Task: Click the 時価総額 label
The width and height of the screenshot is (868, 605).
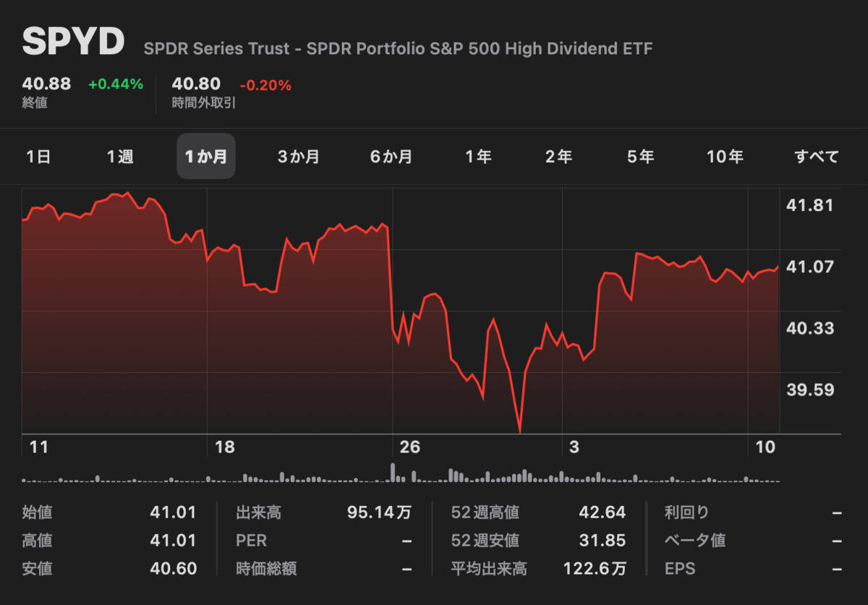Action: (266, 569)
